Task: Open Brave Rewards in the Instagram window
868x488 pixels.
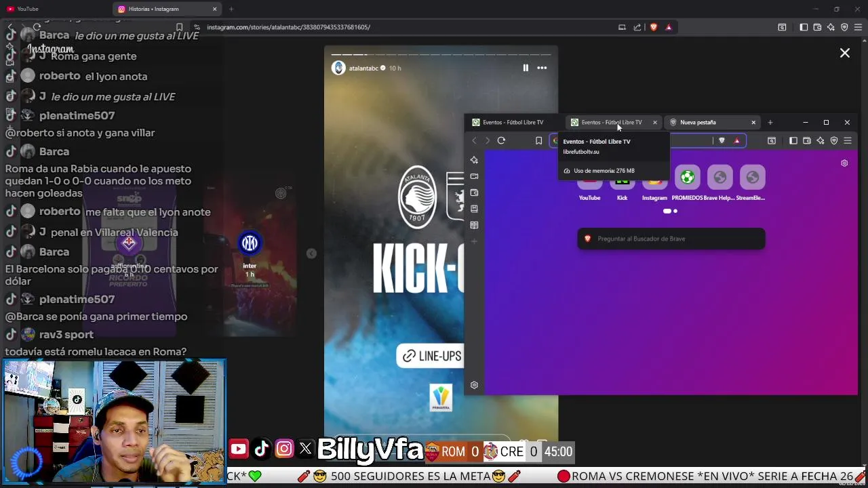Action: [669, 27]
